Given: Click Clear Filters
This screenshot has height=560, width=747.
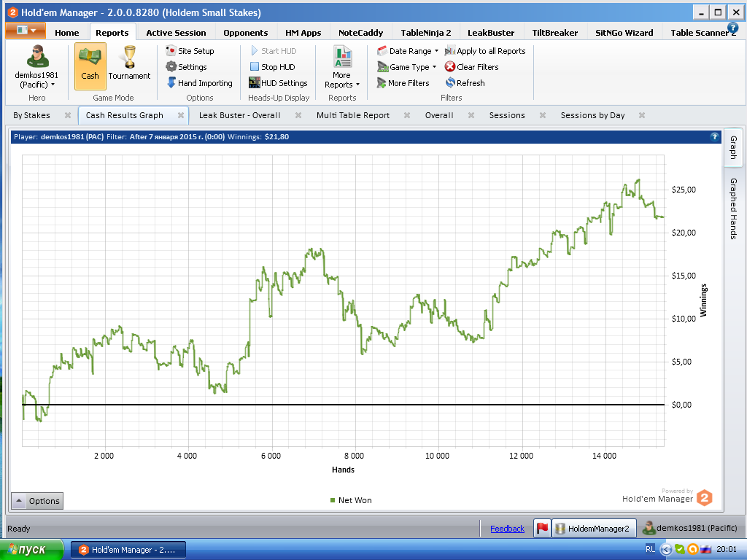Looking at the screenshot, I should [x=472, y=67].
